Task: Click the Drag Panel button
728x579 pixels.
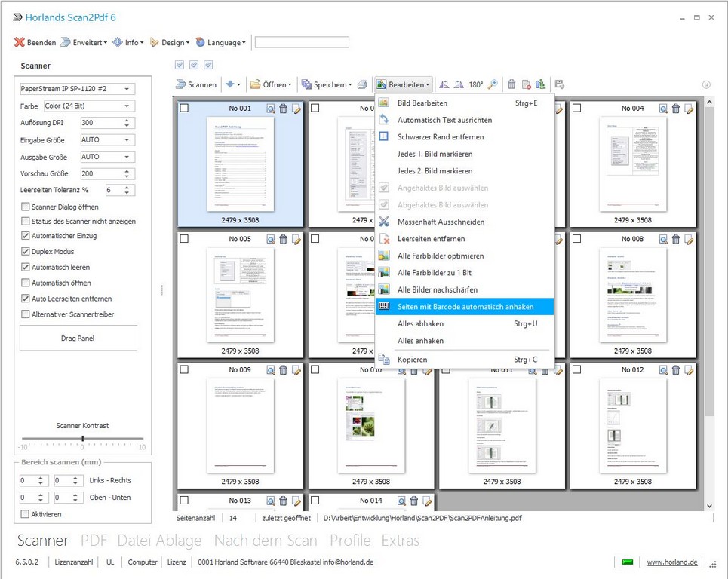Action: coord(78,339)
